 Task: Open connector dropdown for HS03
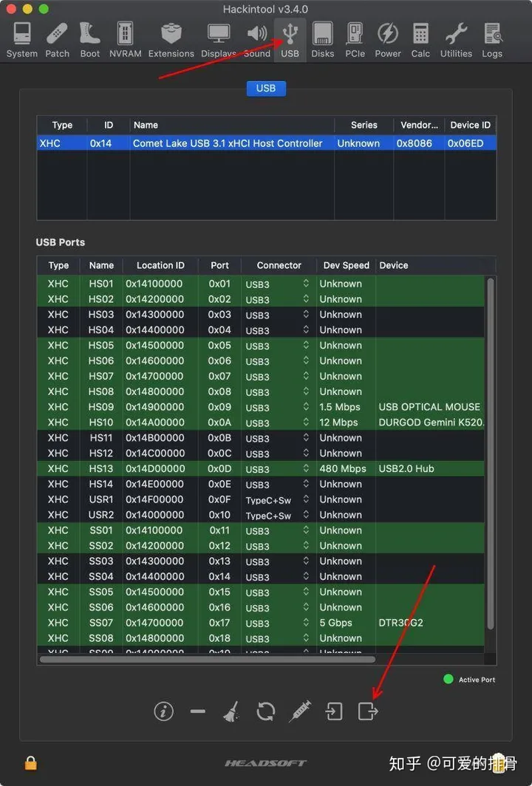277,315
